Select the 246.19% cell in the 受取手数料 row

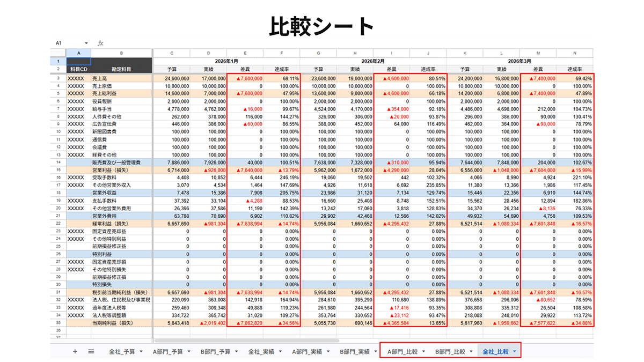coord(282,176)
